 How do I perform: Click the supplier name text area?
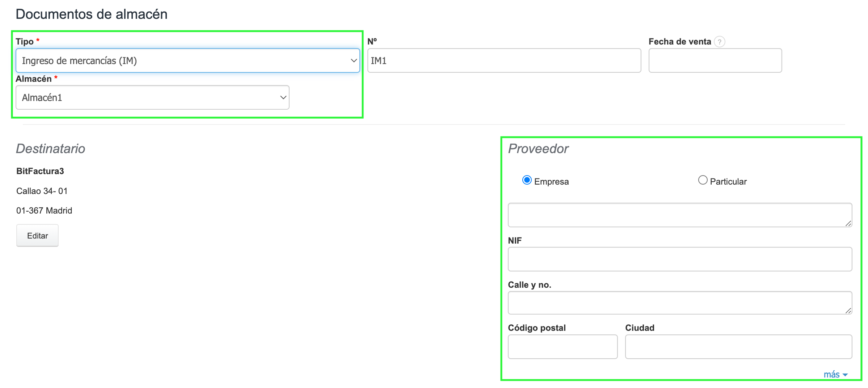click(679, 215)
